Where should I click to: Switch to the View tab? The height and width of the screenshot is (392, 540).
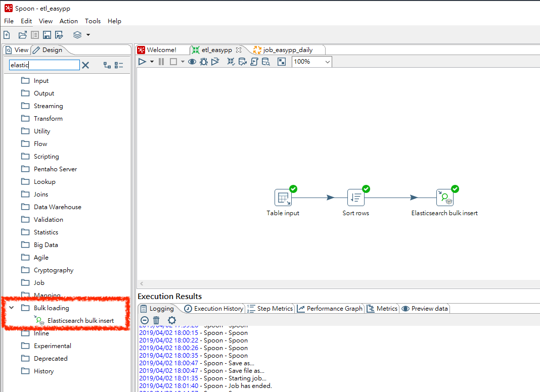17,50
